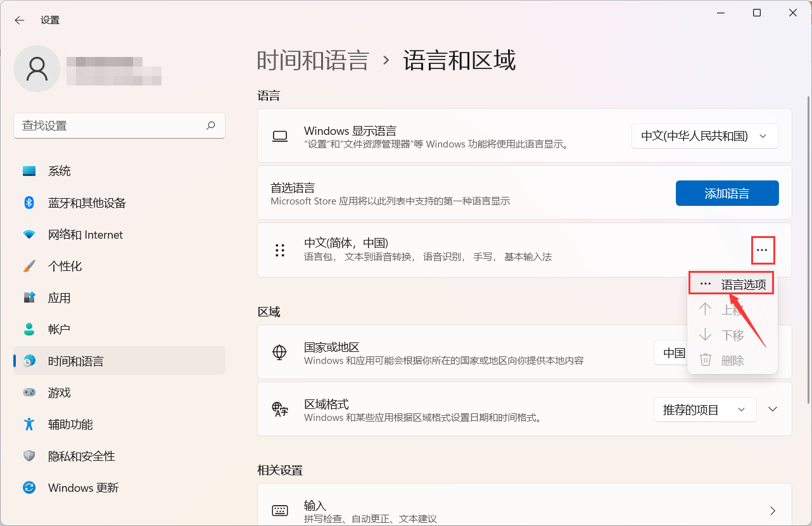812x526 pixels.
Task: Open 系统 settings in the sidebar
Action: pyautogui.click(x=119, y=171)
